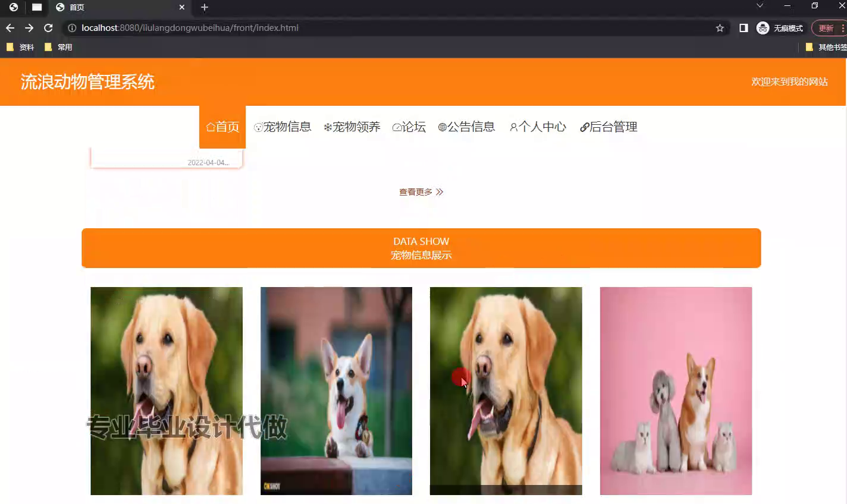Image resolution: width=847 pixels, height=504 pixels.
Task: Reload the page with refresh icon
Action: [x=48, y=28]
